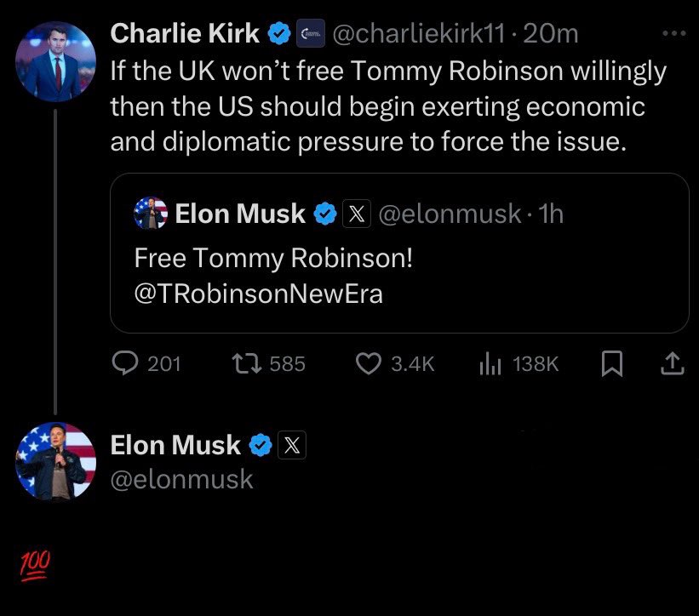Image resolution: width=699 pixels, height=616 pixels.
Task: Click the @elonmusk handle in reply
Action: (x=182, y=479)
